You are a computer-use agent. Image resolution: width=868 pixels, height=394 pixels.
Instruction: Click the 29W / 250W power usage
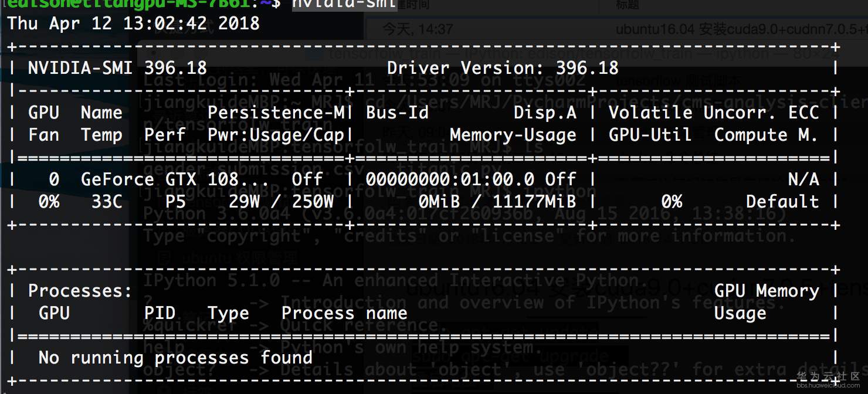282,202
